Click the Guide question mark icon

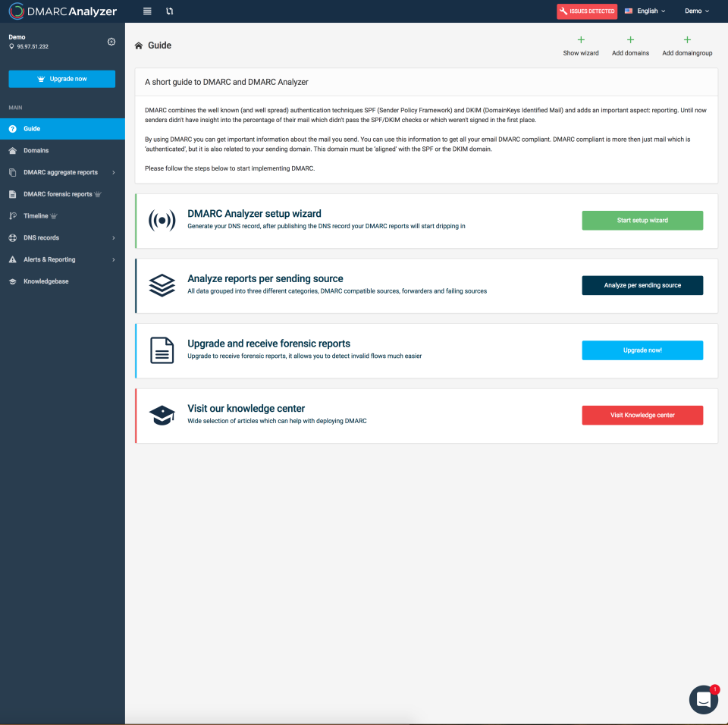(x=13, y=129)
